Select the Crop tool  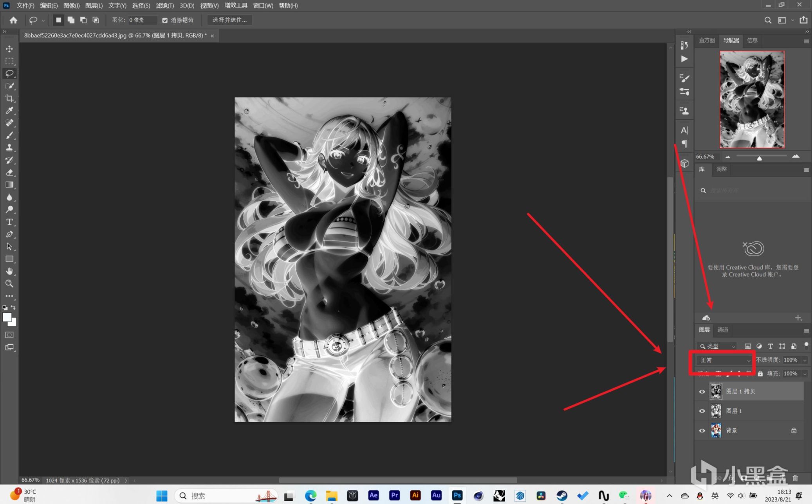[9, 98]
